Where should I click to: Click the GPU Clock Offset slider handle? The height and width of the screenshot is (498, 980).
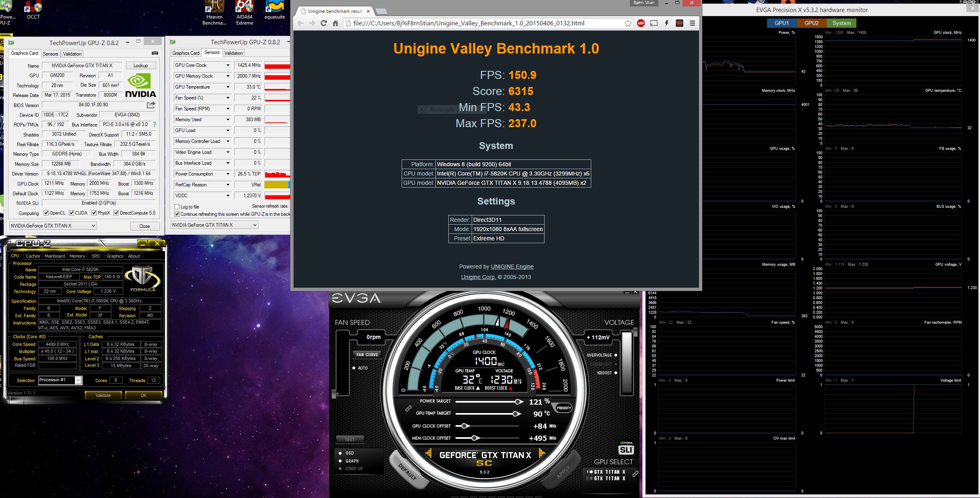(x=464, y=426)
